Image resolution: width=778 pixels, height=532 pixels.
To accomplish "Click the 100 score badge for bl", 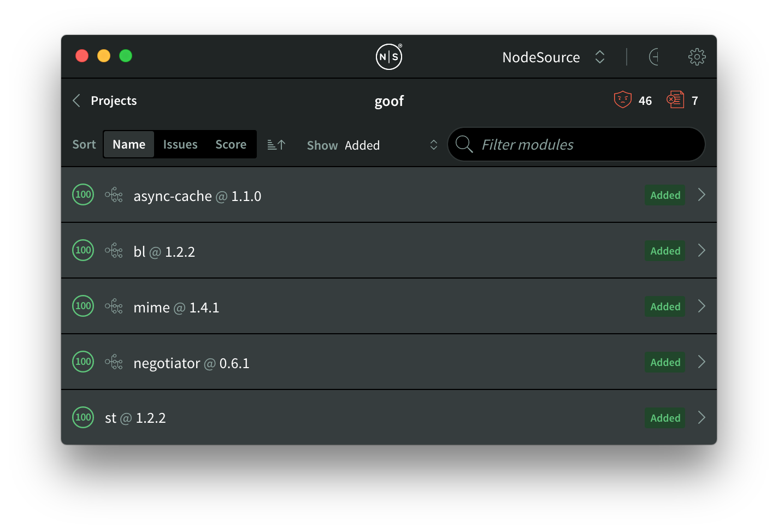I will [x=83, y=250].
